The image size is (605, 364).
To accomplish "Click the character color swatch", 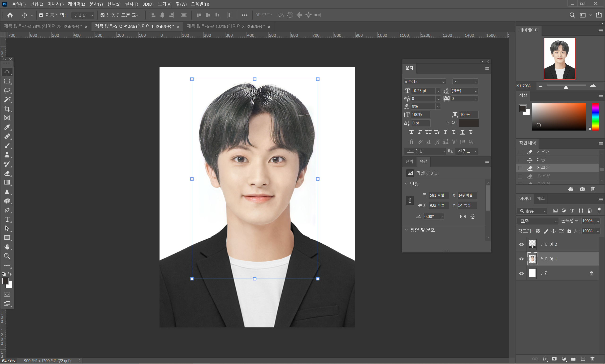I will (468, 123).
